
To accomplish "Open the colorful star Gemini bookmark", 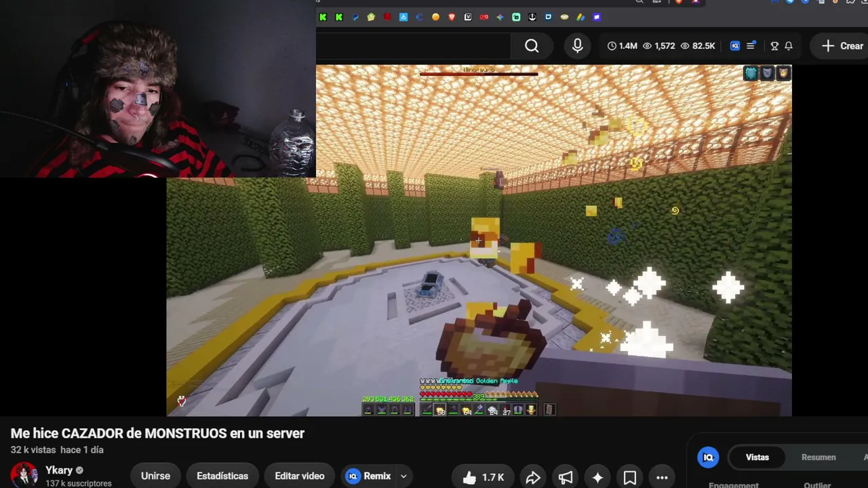I will [x=500, y=17].
